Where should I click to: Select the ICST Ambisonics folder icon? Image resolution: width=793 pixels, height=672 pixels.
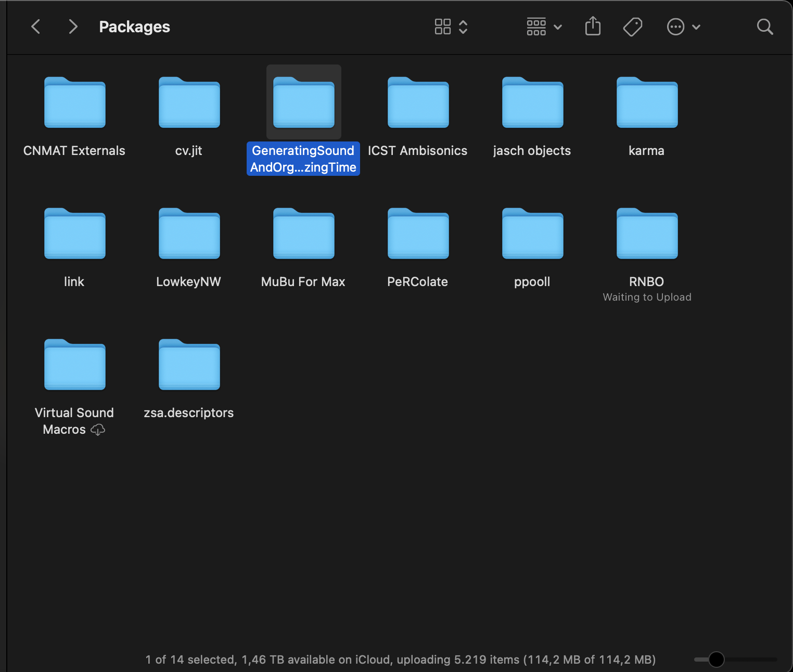click(x=418, y=102)
